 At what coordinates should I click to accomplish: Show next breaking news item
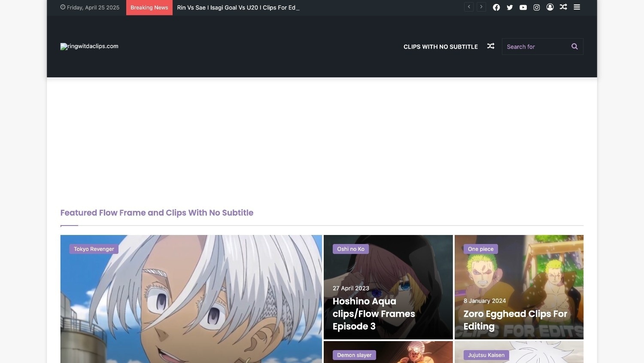pyautogui.click(x=481, y=7)
